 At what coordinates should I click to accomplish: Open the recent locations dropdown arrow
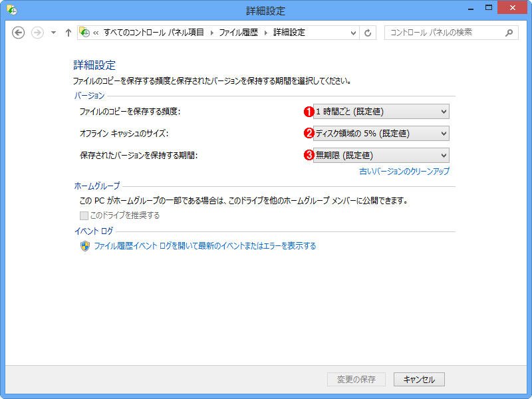[53, 33]
